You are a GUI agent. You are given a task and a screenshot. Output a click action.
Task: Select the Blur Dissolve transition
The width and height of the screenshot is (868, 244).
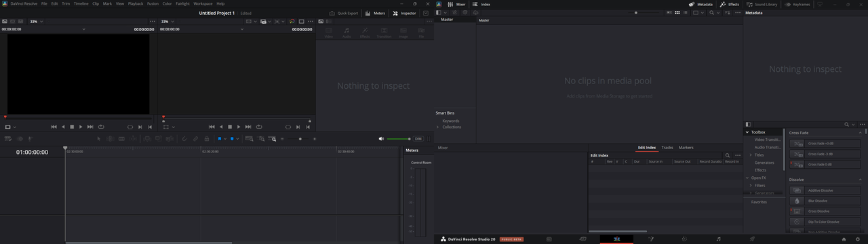(x=825, y=201)
